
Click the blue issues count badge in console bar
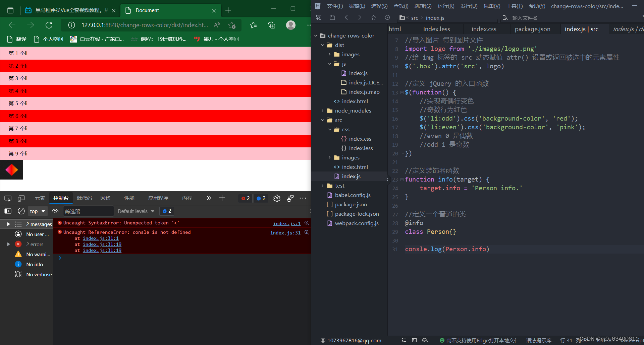pyautogui.click(x=167, y=211)
